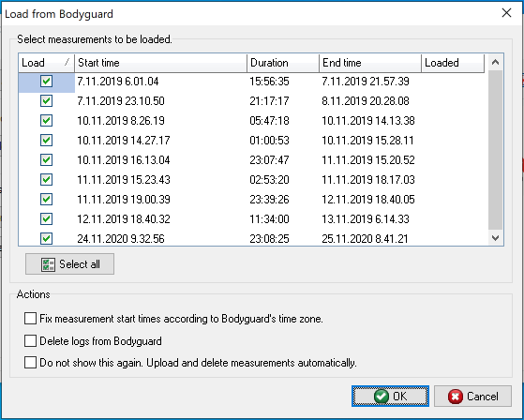The width and height of the screenshot is (524, 420).
Task: Click duration value 23:39:26
Action: click(x=269, y=200)
